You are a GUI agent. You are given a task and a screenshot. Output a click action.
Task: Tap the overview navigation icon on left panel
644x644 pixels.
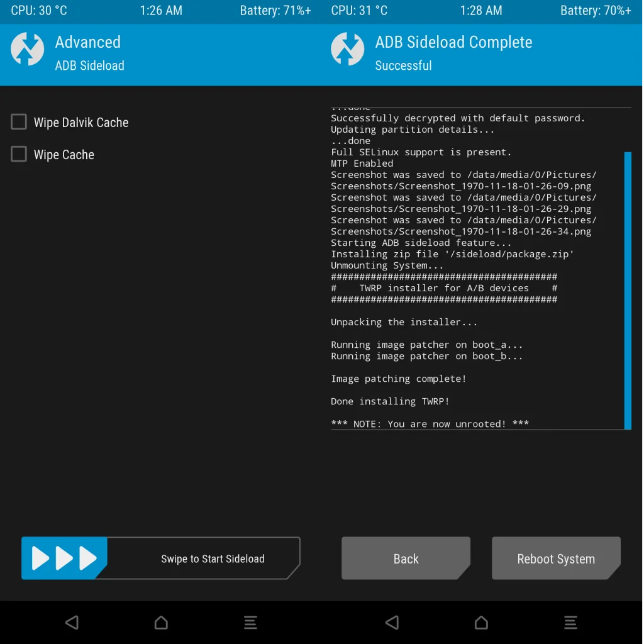pyautogui.click(x=250, y=623)
